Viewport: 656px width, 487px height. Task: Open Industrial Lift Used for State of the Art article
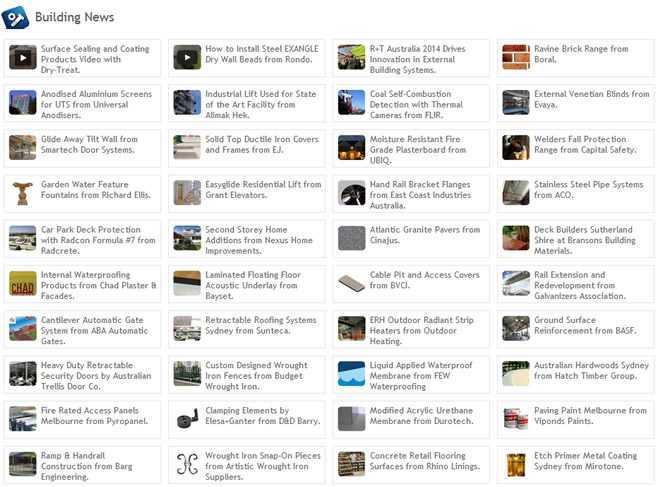[x=261, y=105]
